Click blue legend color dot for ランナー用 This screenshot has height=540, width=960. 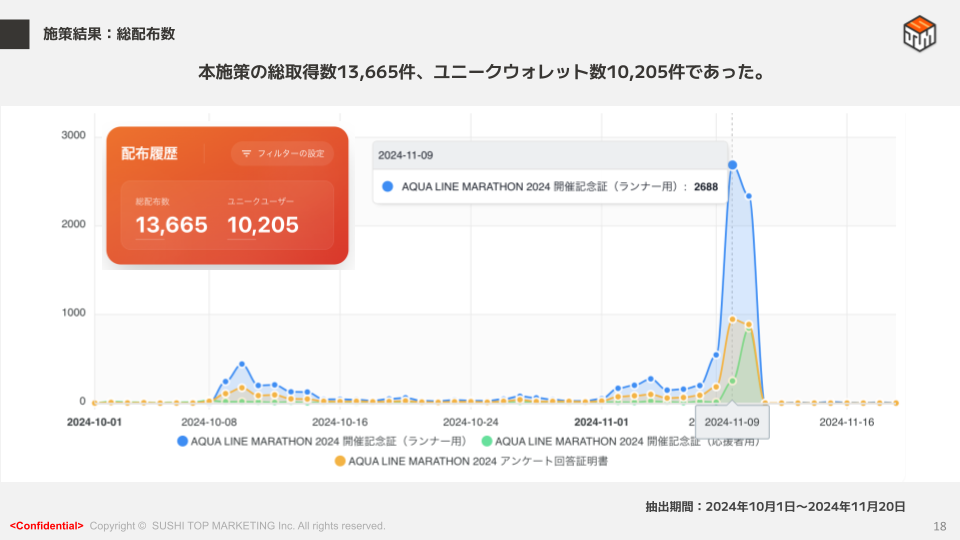[182, 441]
